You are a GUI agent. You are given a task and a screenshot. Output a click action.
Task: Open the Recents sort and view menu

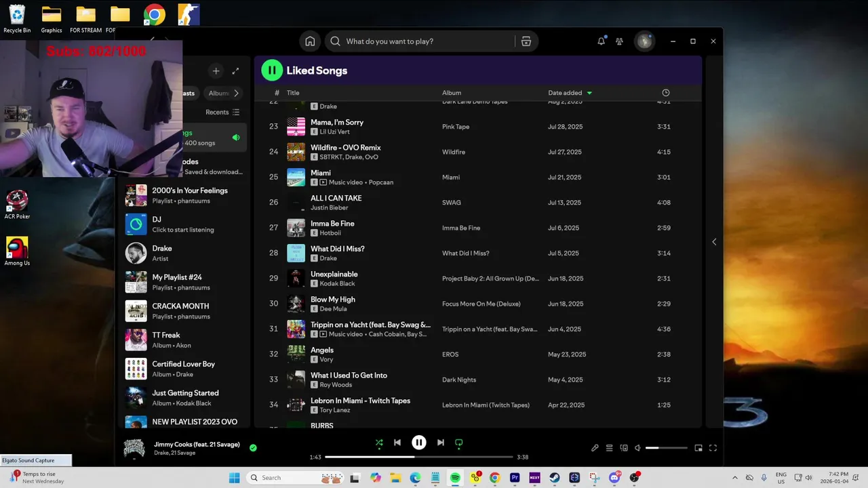pos(222,112)
